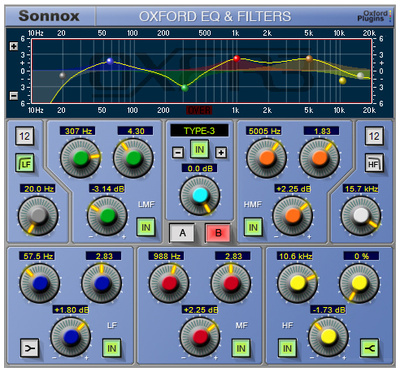Click the 20.0 Hz low filter value field
The height and width of the screenshot is (372, 400).
point(38,189)
